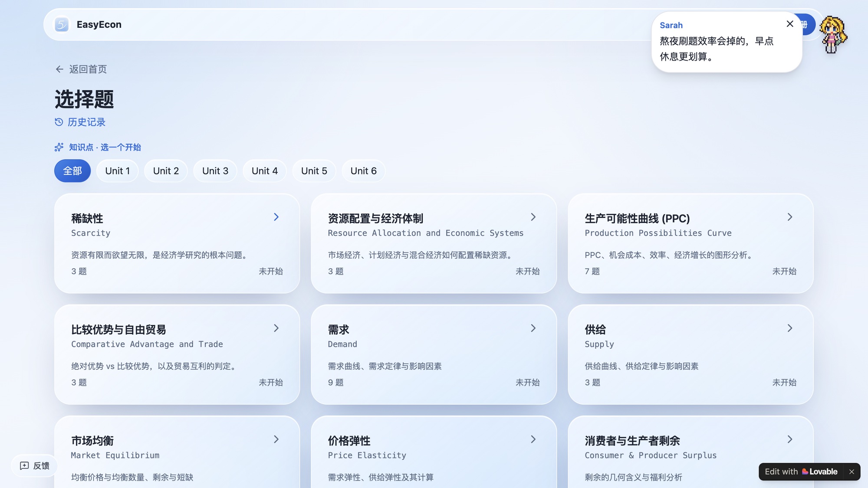Click the 需求 card title
Viewport: 868px width, 488px height.
(x=339, y=329)
